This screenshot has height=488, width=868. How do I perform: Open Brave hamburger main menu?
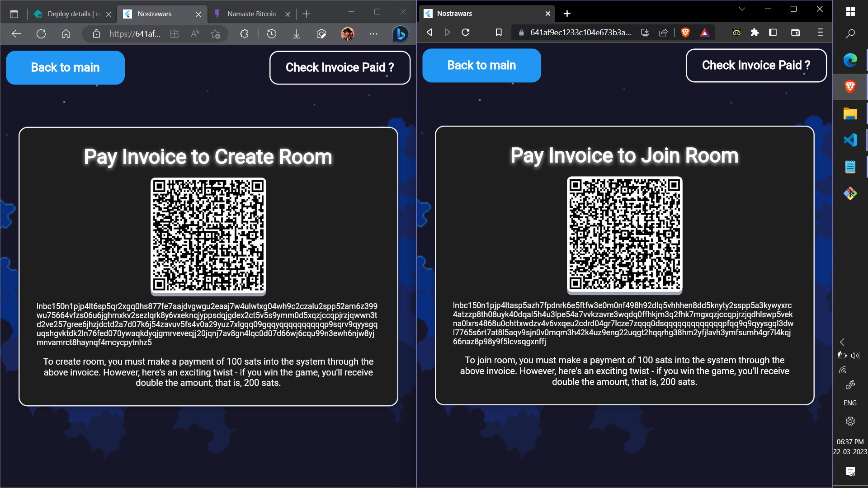click(x=820, y=33)
